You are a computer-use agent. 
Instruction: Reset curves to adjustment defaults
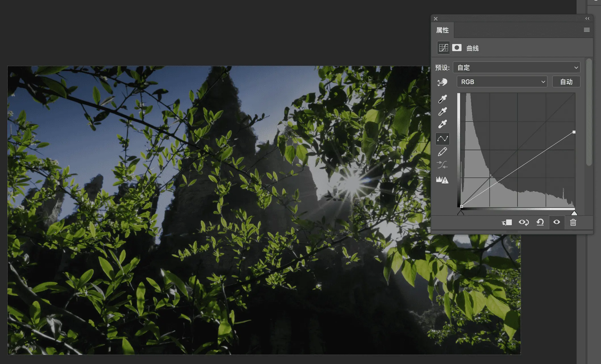(540, 222)
